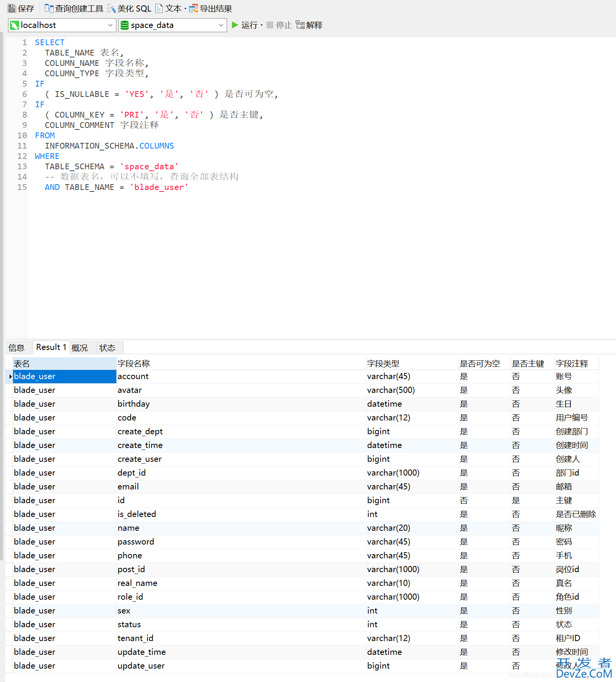Click the 是否可为空 column header
616x682 pixels.
[x=485, y=363]
